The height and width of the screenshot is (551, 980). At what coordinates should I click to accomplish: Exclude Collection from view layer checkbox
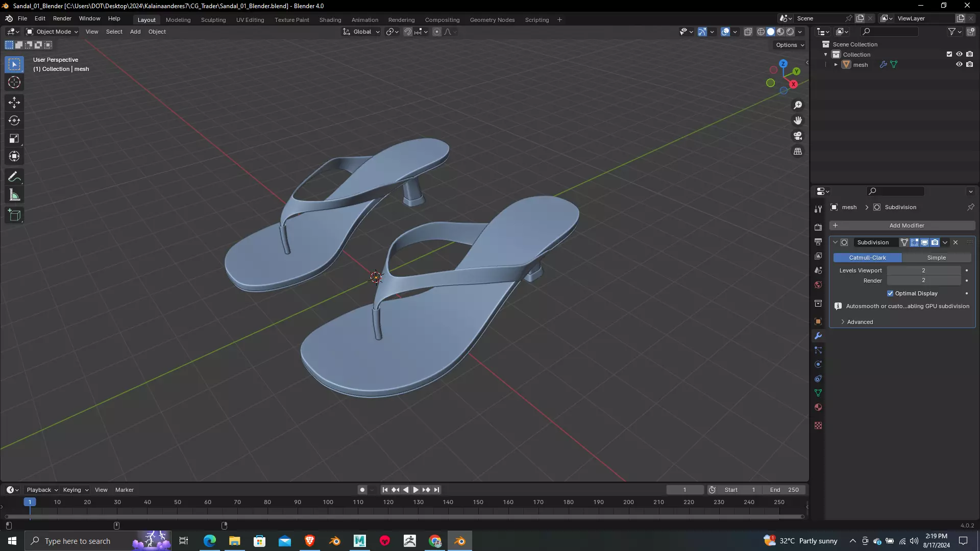949,54
